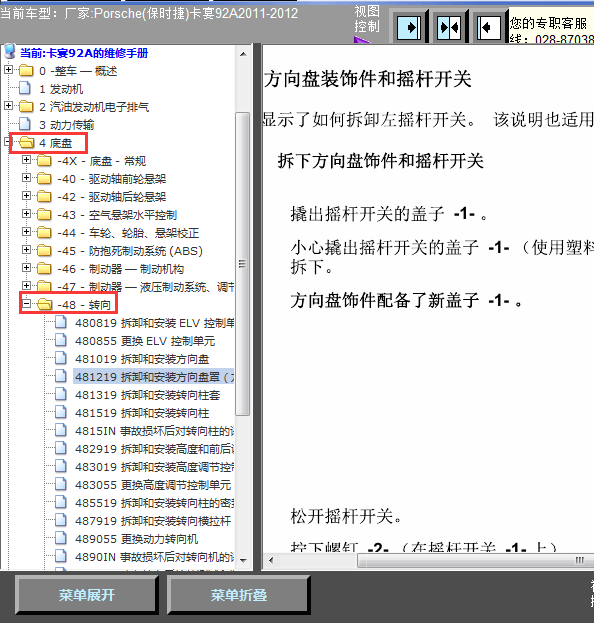Click open folder icon of 4 底盘
This screenshot has width=594, height=626.
coord(26,143)
